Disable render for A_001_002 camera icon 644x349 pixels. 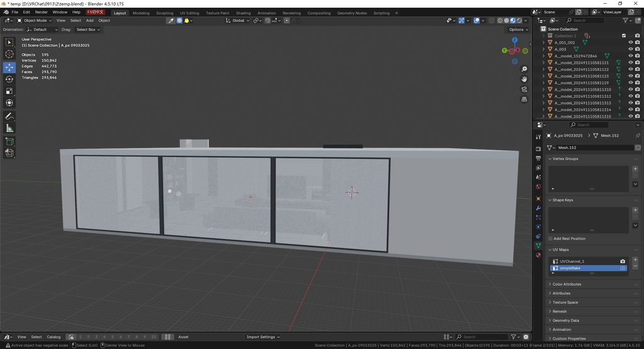click(638, 42)
